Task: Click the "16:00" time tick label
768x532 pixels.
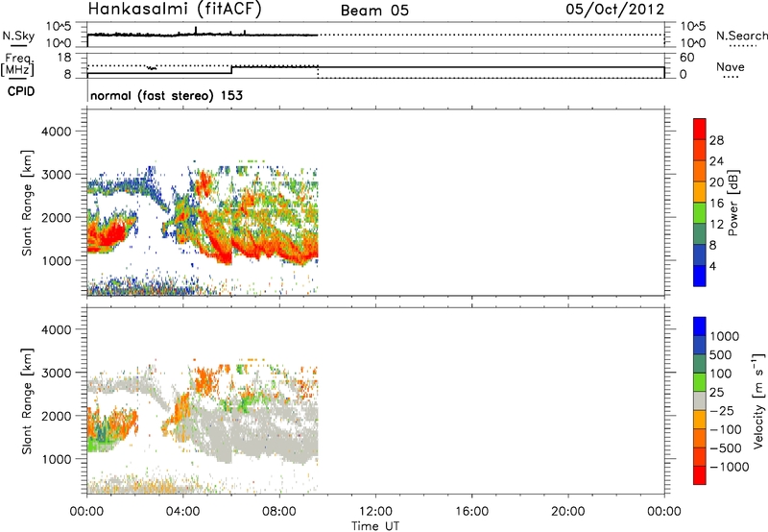Action: [x=471, y=512]
